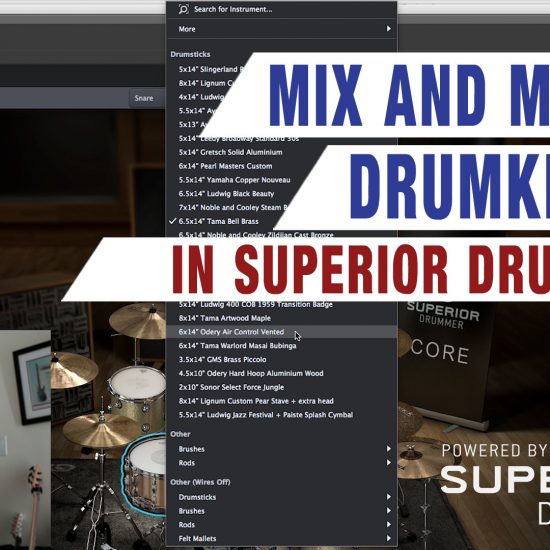Open the More submenu arrow
550x550 pixels.
coord(389,29)
